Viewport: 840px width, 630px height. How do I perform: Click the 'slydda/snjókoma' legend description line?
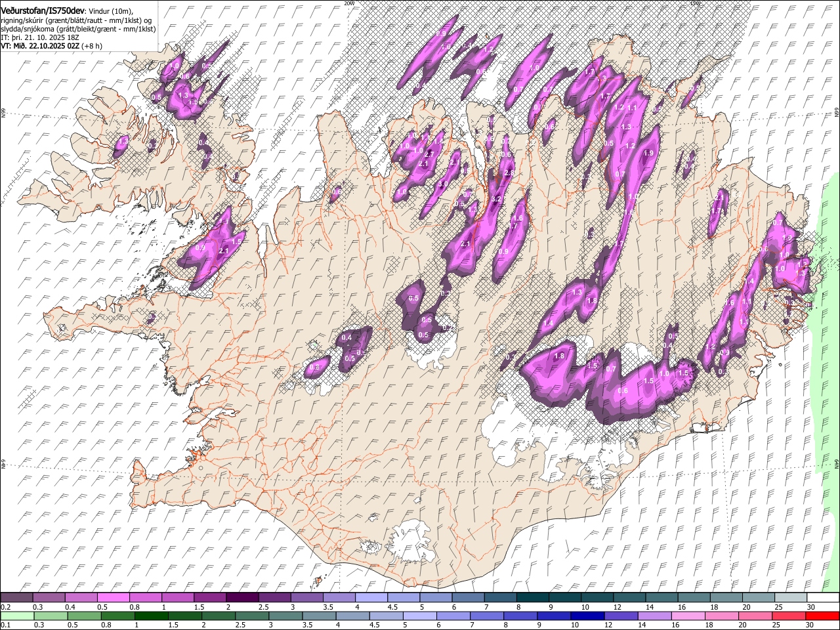(x=78, y=29)
